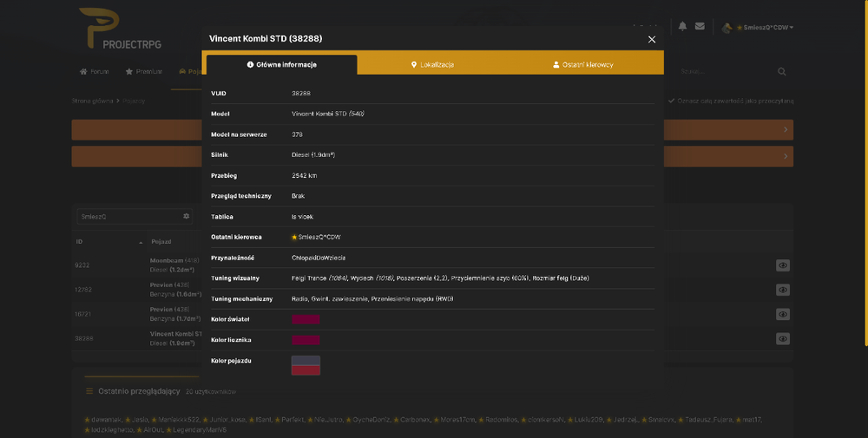Switch to the Lokalizacja tab
This screenshot has width=868, height=438.
pyautogui.click(x=432, y=65)
